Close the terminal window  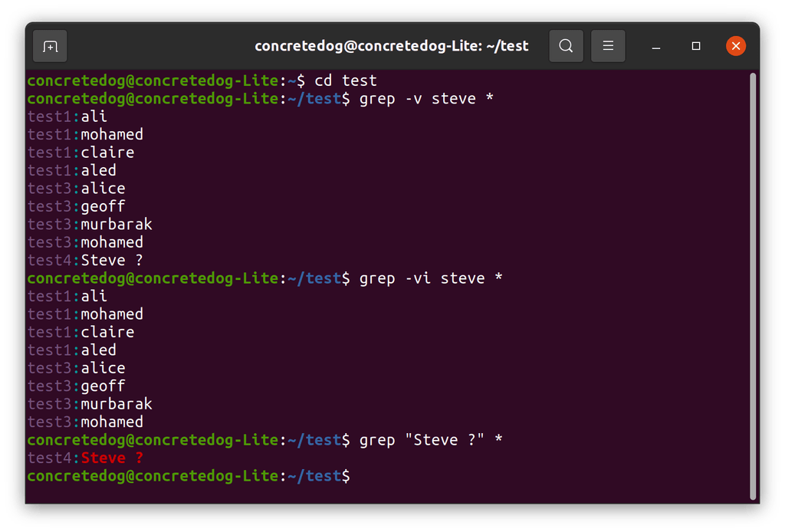(x=735, y=45)
